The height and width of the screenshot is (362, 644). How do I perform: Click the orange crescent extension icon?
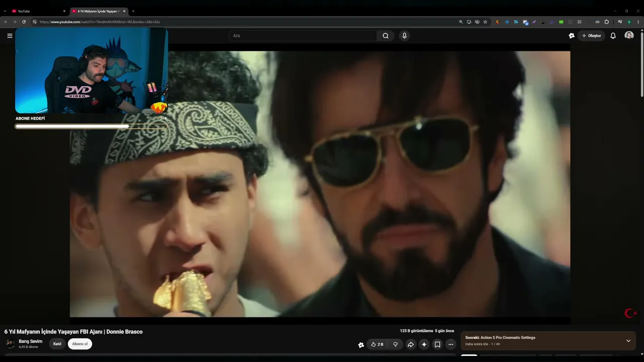coord(498,22)
